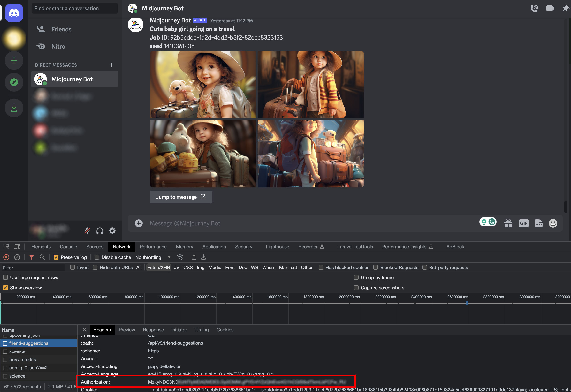Switch to the Console tab

(x=68, y=247)
